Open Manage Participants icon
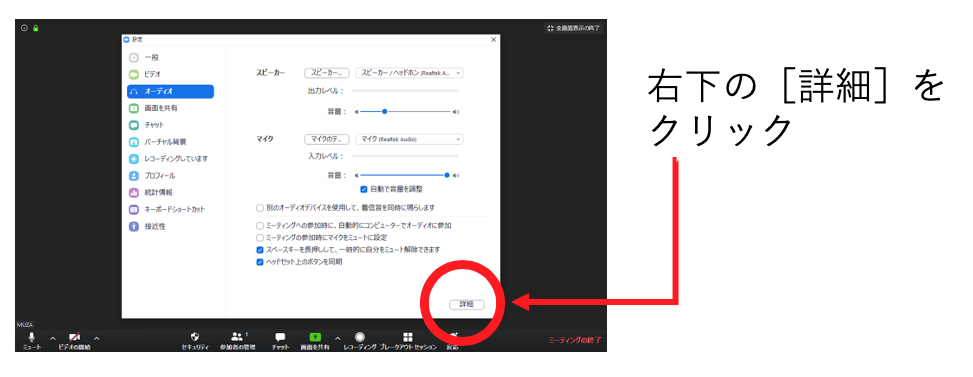973x377 pixels. click(237, 337)
